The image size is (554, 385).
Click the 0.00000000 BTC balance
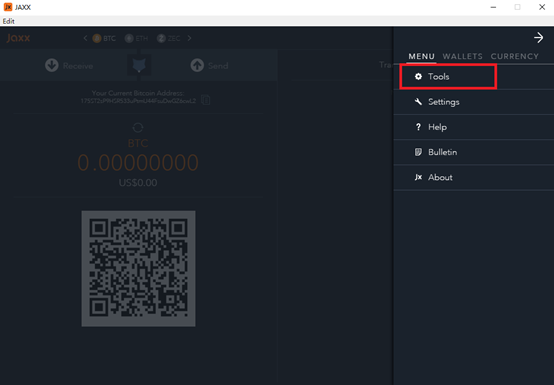(x=138, y=163)
